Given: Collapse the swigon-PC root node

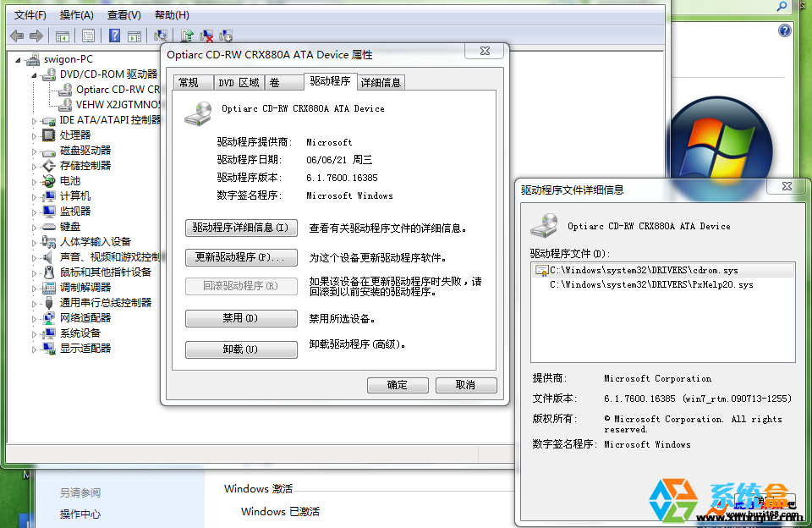Looking at the screenshot, I should [x=18, y=60].
